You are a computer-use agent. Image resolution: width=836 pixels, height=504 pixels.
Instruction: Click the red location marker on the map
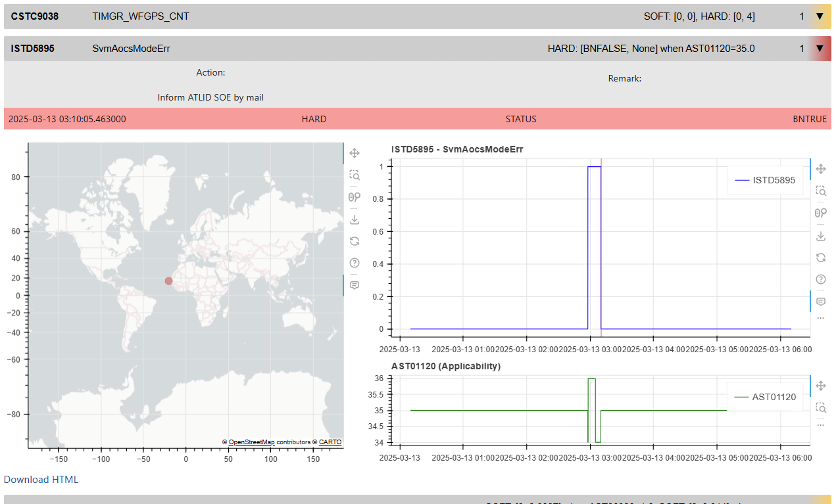click(x=168, y=281)
